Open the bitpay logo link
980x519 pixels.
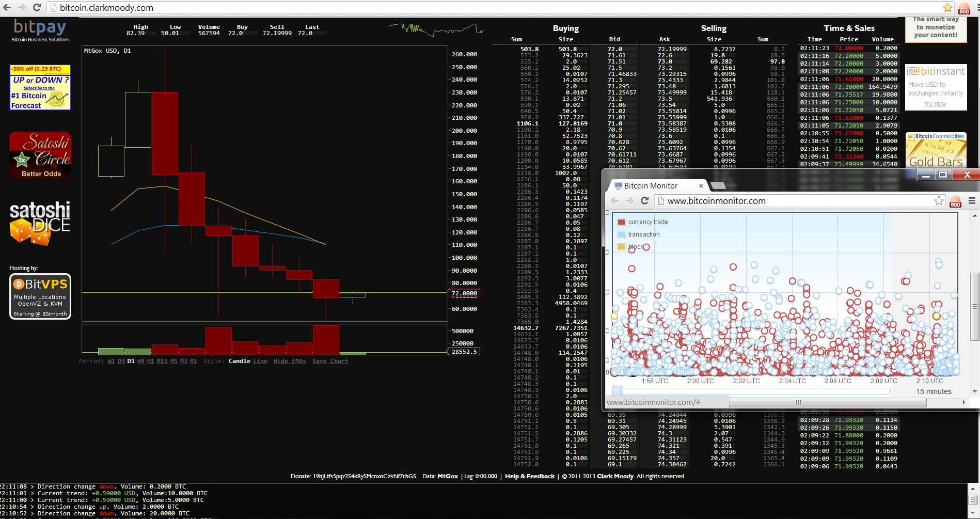point(40,30)
